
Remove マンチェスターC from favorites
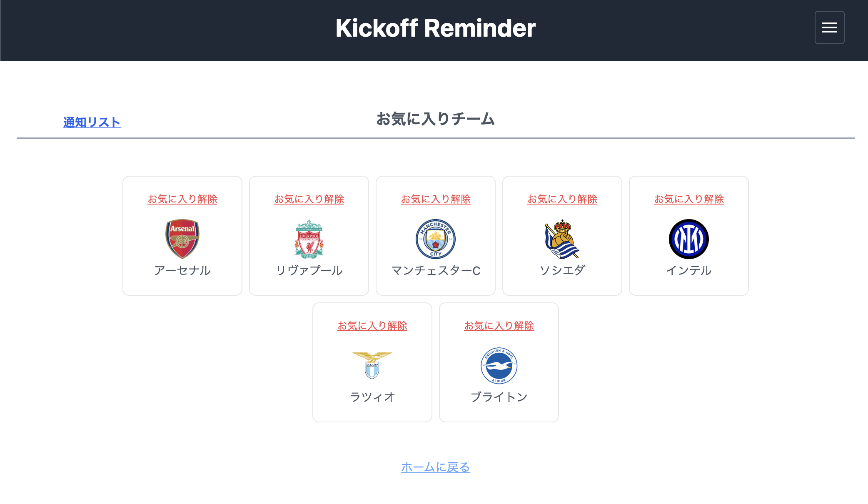(436, 199)
